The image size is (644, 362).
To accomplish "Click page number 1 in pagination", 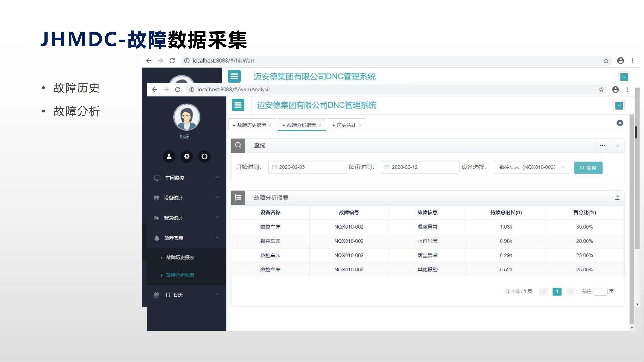I will [x=557, y=292].
